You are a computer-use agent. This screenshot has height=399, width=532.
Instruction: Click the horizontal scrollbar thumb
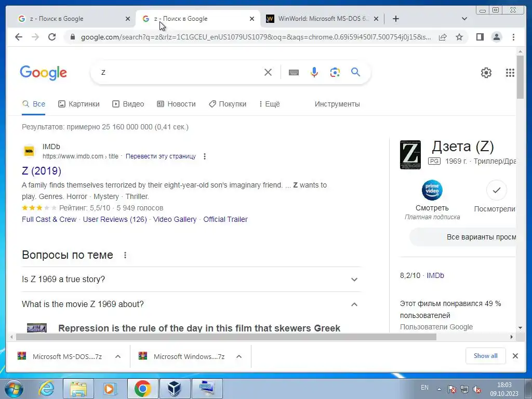(x=226, y=337)
